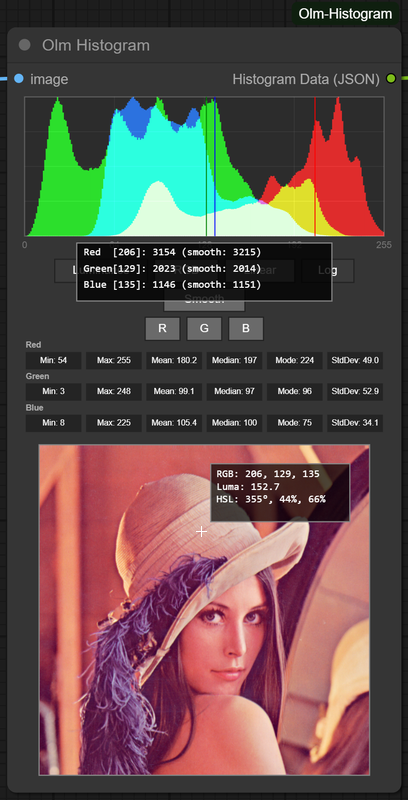Click the crosshair cursor on the image

tap(201, 532)
